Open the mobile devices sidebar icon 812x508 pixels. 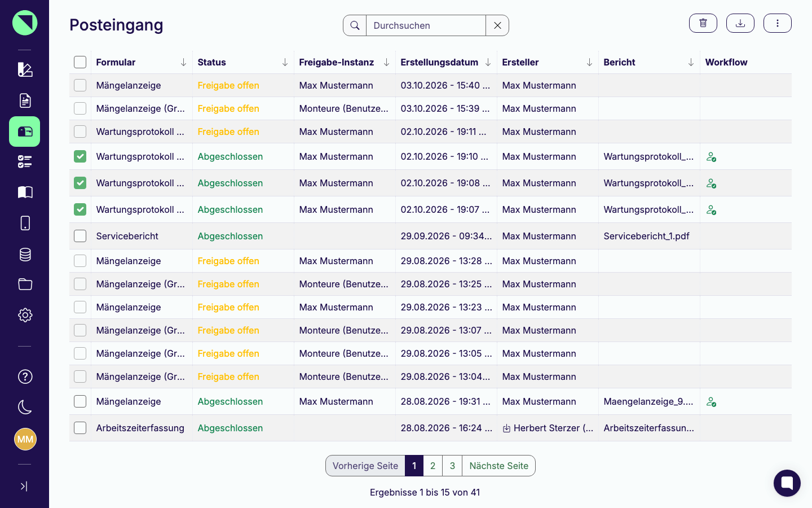click(25, 223)
